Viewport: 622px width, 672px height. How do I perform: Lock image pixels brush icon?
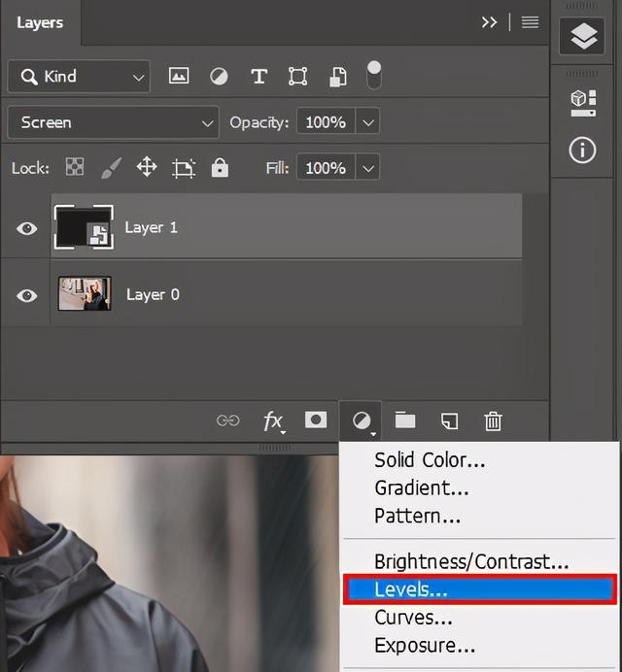click(x=111, y=168)
